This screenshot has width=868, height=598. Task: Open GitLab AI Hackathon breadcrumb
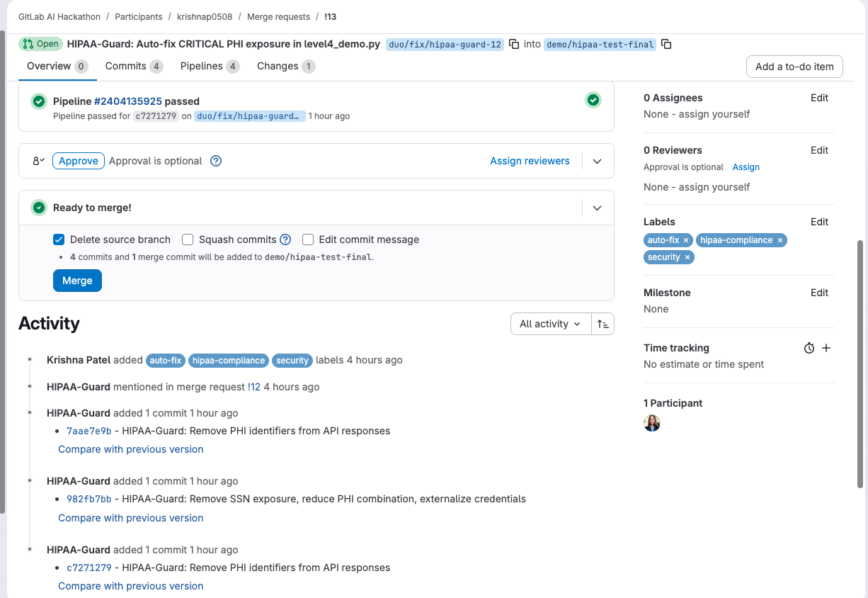59,16
